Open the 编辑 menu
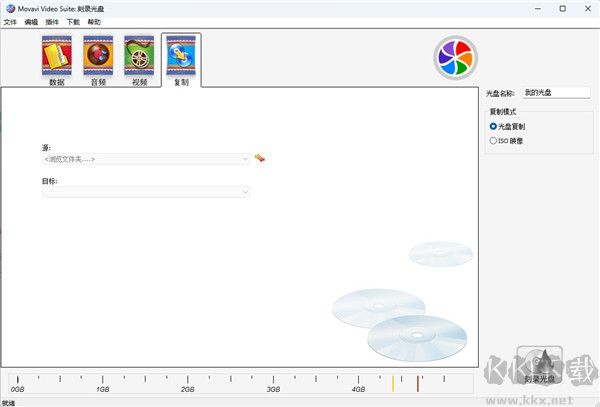This screenshot has width=600, height=407. click(x=31, y=22)
